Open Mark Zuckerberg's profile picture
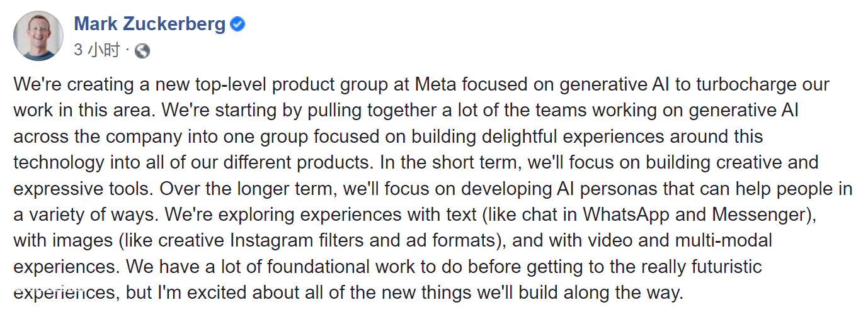The width and height of the screenshot is (868, 317). coord(38,36)
